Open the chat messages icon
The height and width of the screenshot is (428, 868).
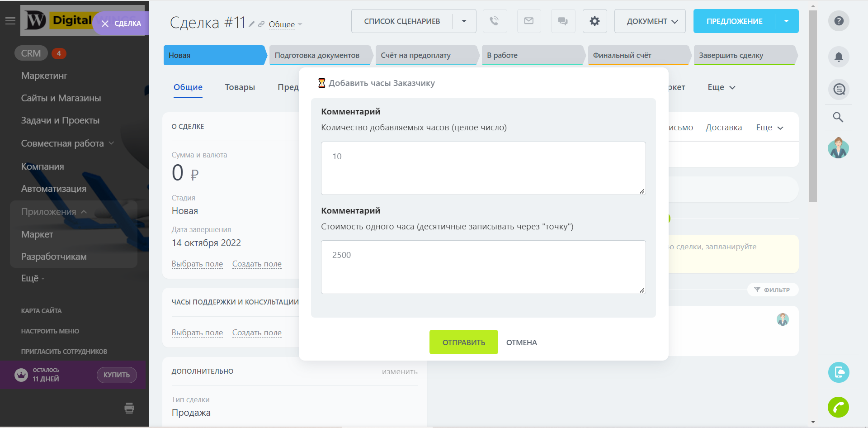(x=563, y=21)
